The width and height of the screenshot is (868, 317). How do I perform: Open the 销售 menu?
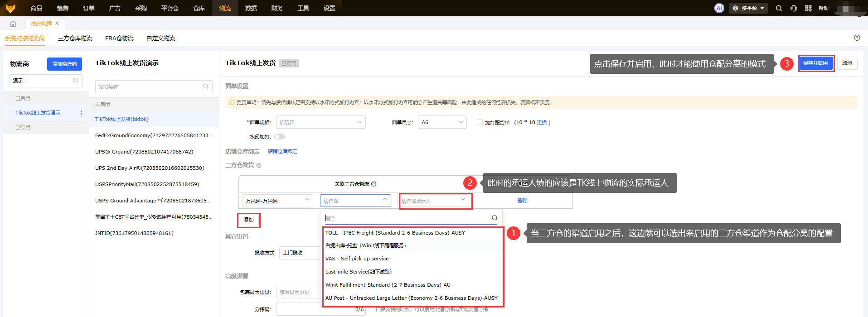(63, 8)
